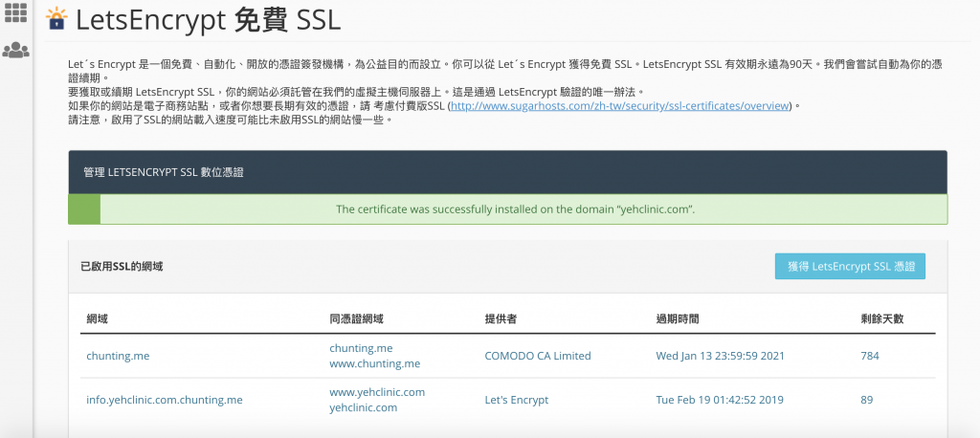Open the sugarhosts.com SSL certificates overview link

621,105
